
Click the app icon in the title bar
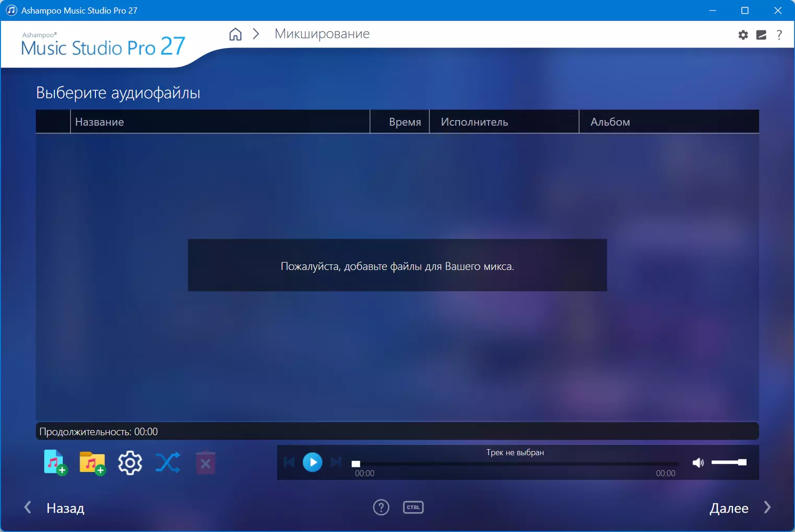pyautogui.click(x=11, y=10)
